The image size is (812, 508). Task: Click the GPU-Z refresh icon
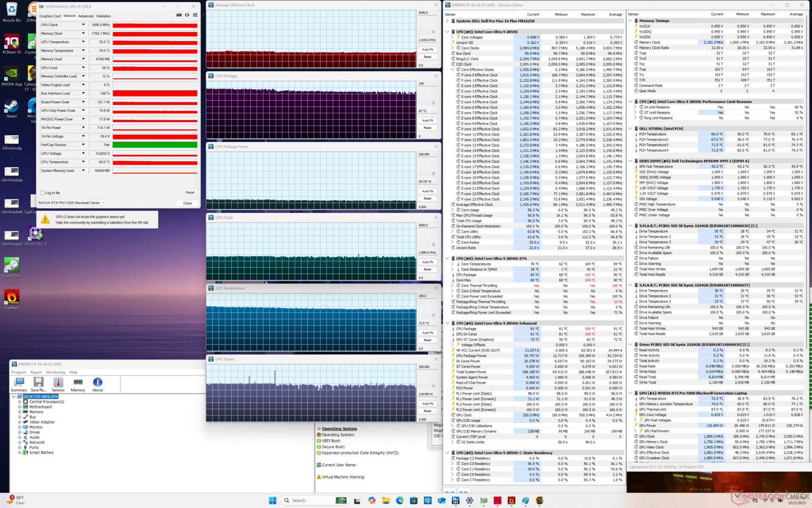tap(187, 15)
